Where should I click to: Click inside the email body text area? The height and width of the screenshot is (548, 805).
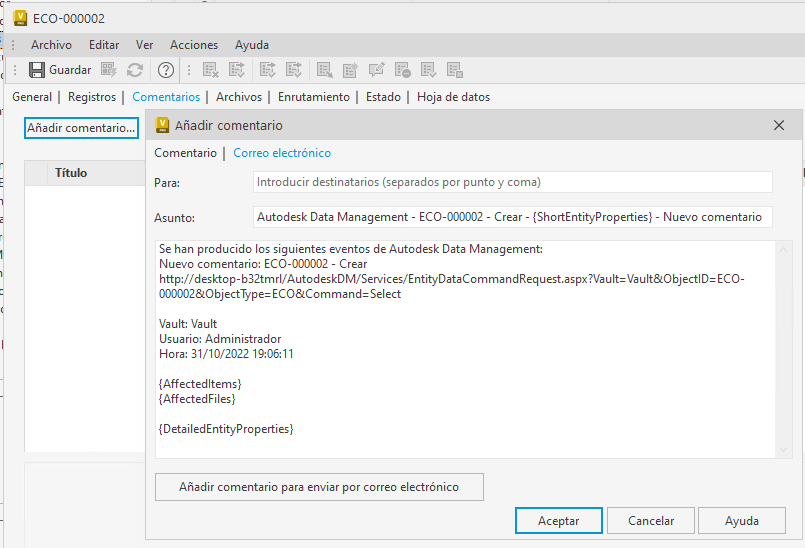[x=466, y=349]
